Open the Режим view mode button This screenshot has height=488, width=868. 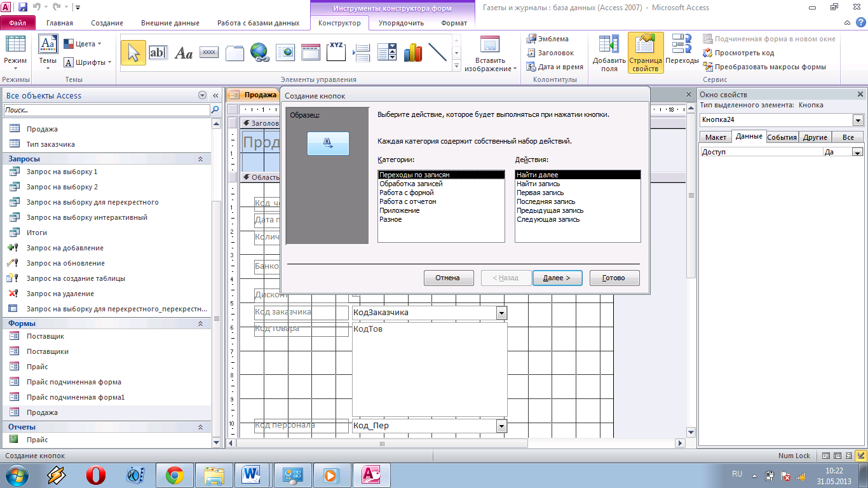15,53
